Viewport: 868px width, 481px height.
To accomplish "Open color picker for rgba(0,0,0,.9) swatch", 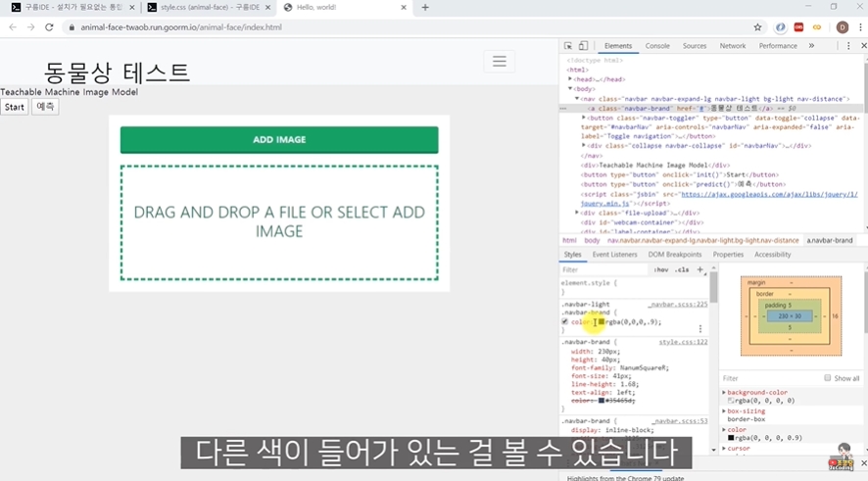I will [x=602, y=321].
